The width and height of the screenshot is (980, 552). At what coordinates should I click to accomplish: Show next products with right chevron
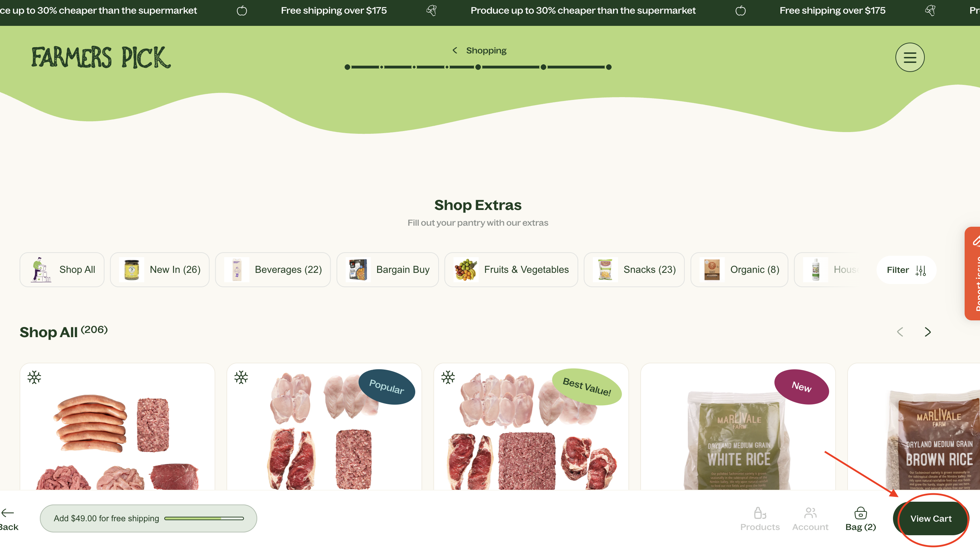point(928,332)
